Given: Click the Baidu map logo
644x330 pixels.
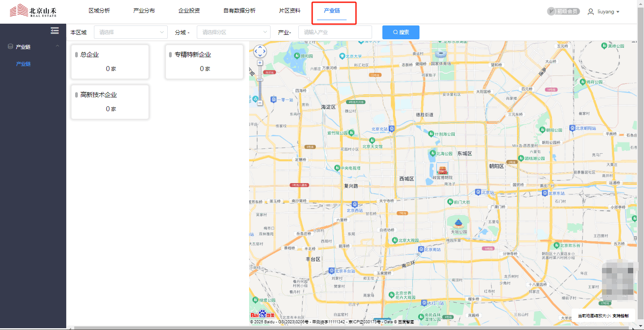Looking at the screenshot, I should [x=263, y=314].
